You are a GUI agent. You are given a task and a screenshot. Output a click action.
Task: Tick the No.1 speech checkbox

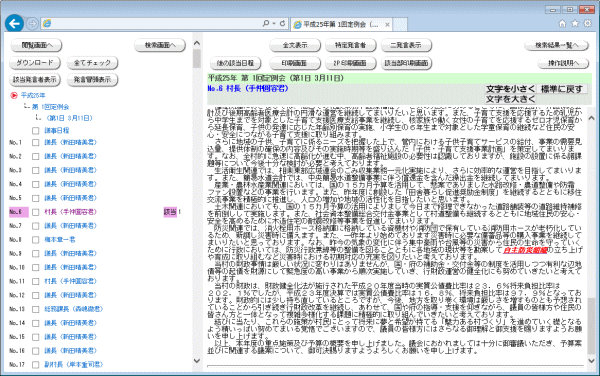pos(36,143)
